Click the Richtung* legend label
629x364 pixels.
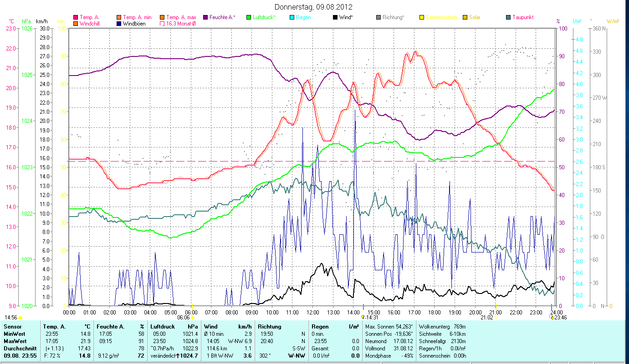click(x=394, y=17)
